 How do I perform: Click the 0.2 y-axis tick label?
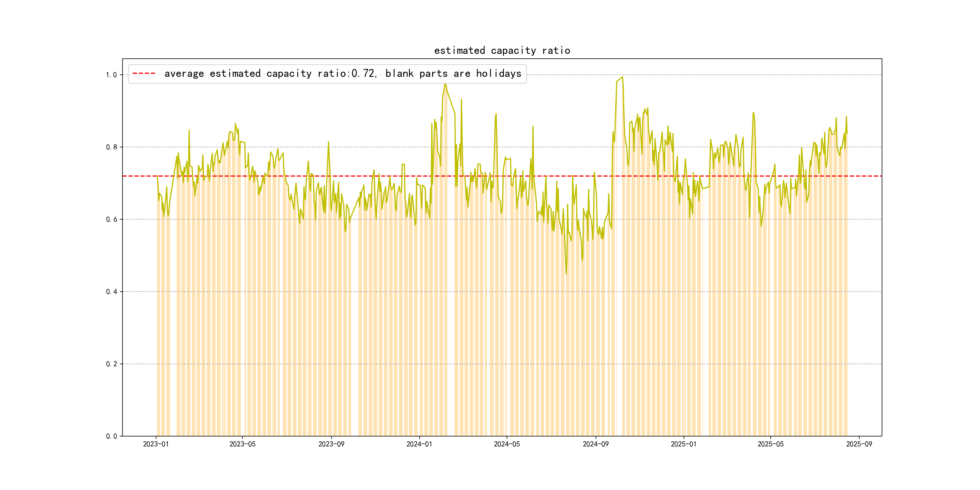point(111,364)
